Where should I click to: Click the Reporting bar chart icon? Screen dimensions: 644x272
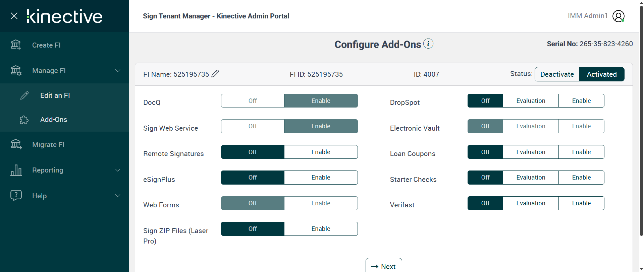point(16,170)
